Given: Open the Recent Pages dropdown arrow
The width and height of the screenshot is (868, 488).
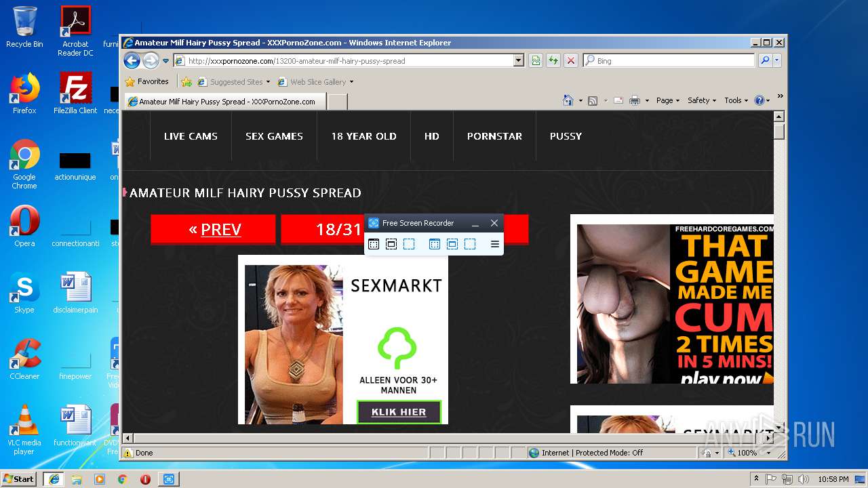Looking at the screenshot, I should (165, 61).
